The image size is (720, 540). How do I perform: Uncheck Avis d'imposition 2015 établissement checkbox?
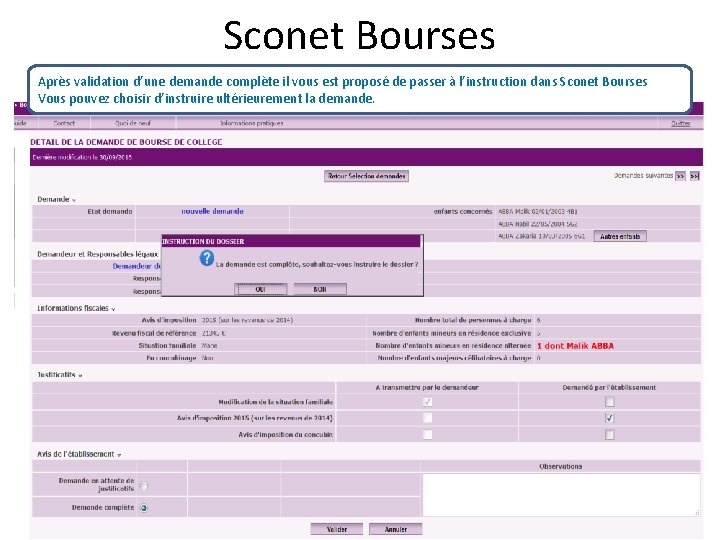pos(609,418)
